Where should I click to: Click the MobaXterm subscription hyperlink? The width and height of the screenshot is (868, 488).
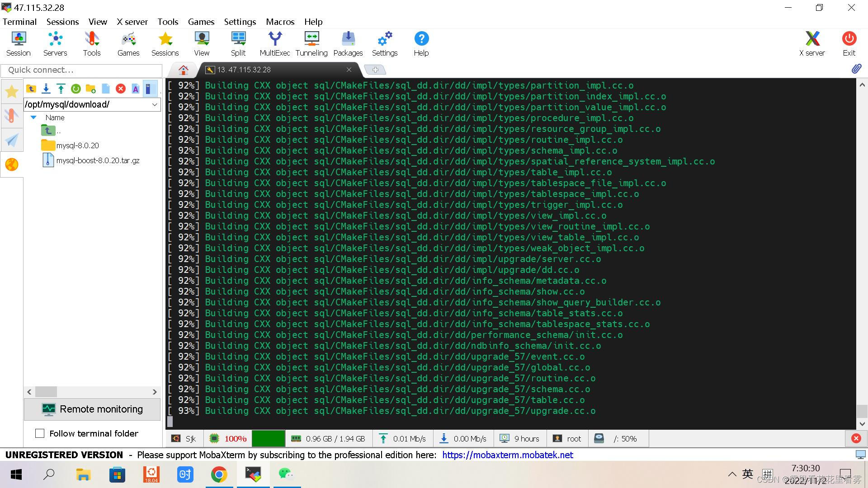508,455
